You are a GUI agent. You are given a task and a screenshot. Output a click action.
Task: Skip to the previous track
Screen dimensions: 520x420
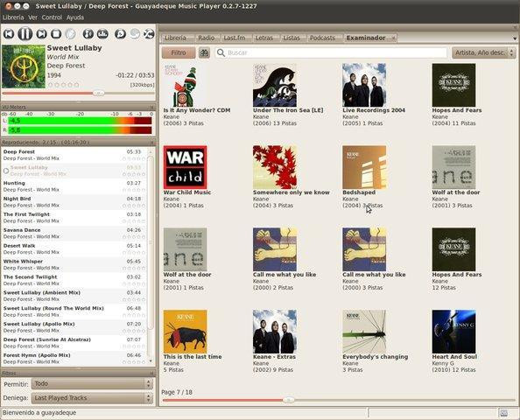(9, 34)
